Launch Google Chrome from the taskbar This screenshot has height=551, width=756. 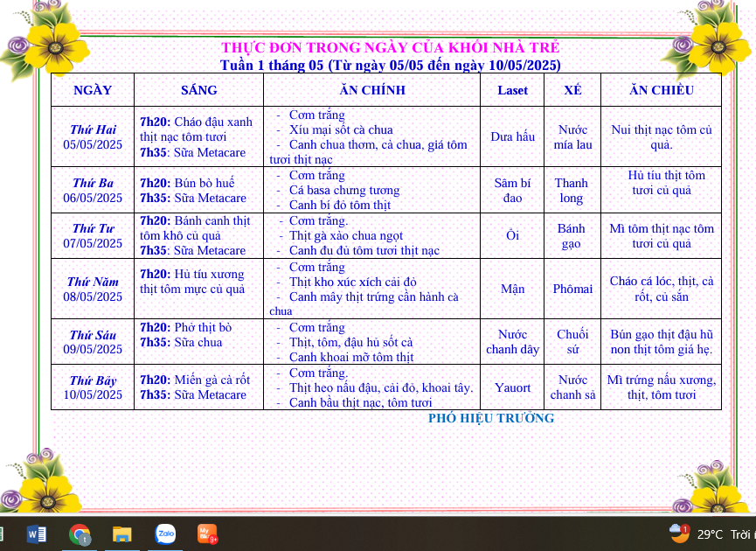click(80, 534)
